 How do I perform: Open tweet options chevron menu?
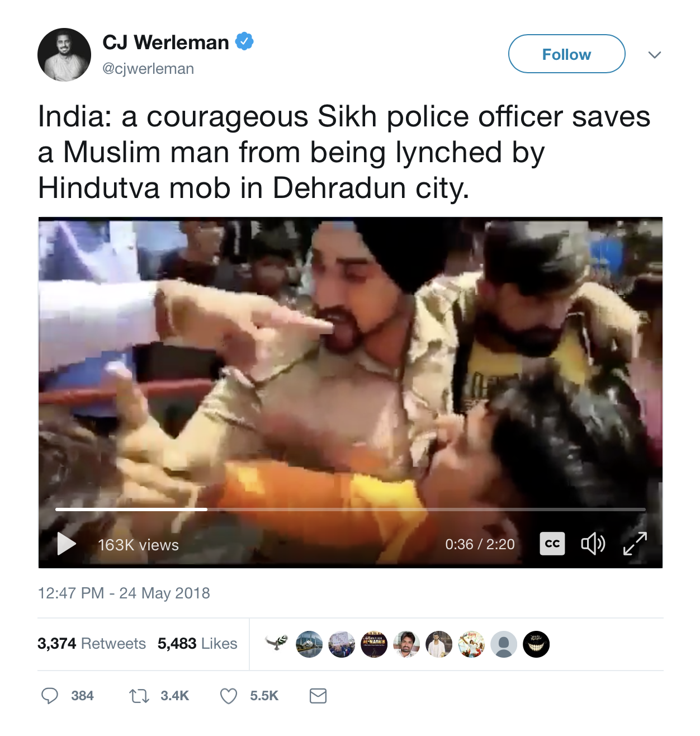(655, 54)
